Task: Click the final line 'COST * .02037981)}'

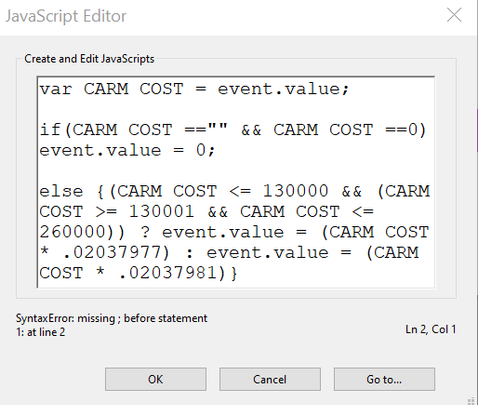Action: click(138, 273)
